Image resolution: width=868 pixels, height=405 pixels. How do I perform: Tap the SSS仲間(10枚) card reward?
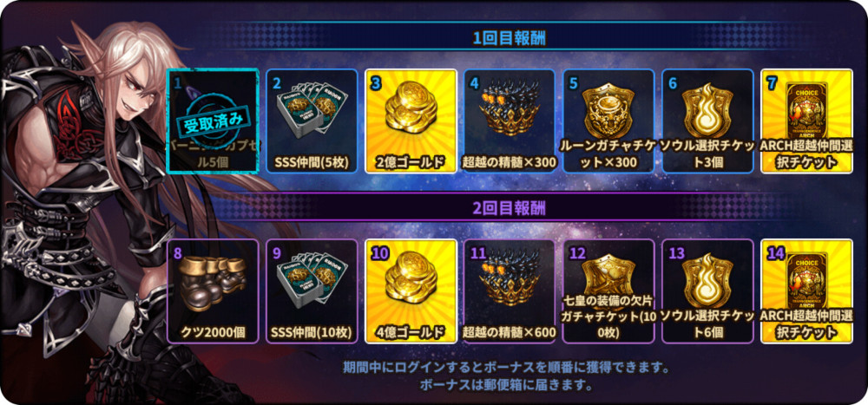point(312,291)
